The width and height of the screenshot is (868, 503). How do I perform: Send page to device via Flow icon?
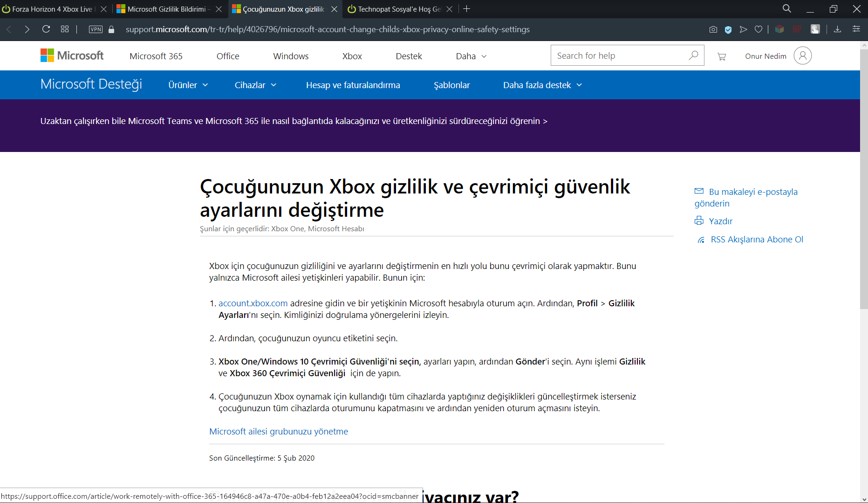tap(744, 29)
